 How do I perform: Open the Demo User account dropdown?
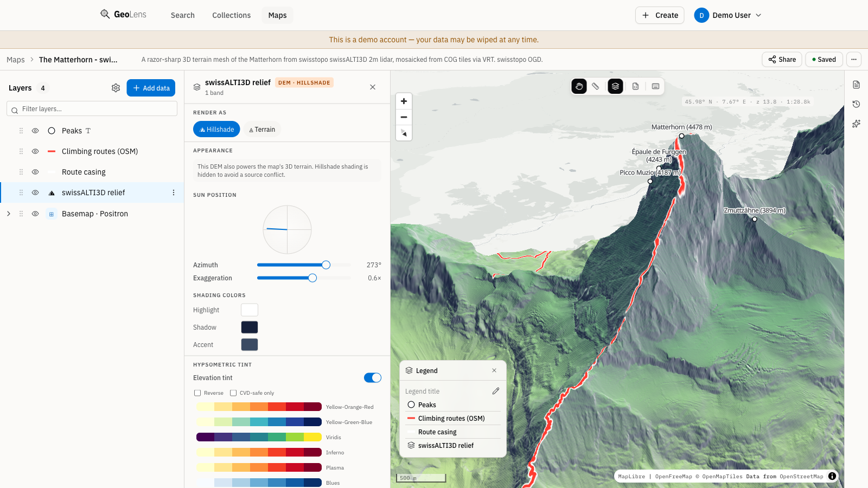click(728, 15)
